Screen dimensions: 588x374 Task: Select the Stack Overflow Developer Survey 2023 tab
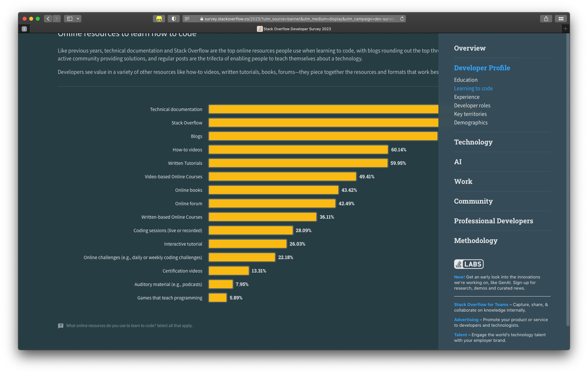tap(294, 29)
